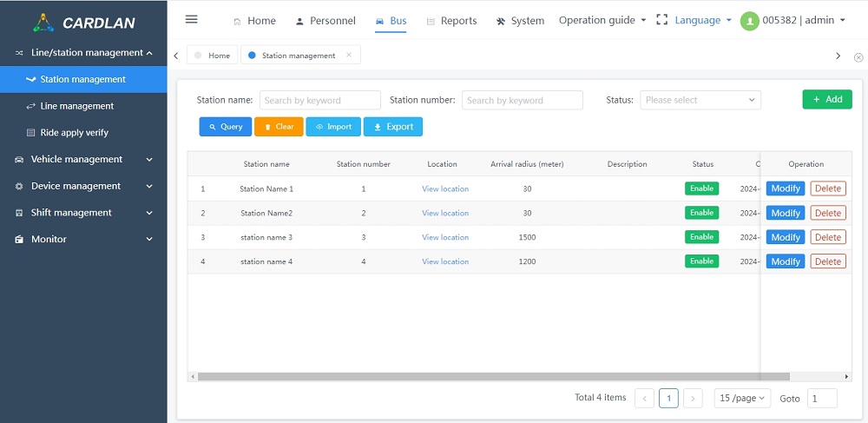Screen dimensions: 868x423
Task: Click the green user avatar icon
Action: tap(749, 21)
